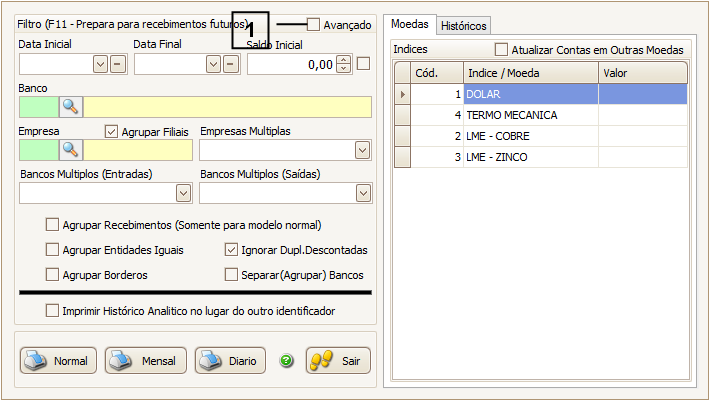710x401 pixels.
Task: Click the Banco search magnifier icon
Action: (x=71, y=107)
